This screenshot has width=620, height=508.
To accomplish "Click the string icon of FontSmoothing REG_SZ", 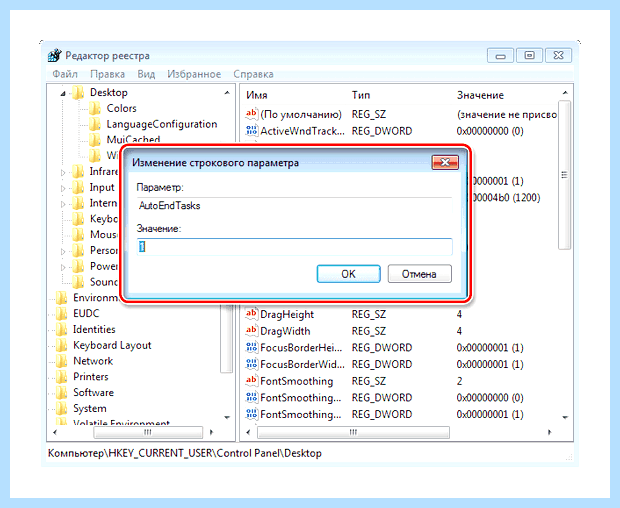I will click(x=251, y=380).
